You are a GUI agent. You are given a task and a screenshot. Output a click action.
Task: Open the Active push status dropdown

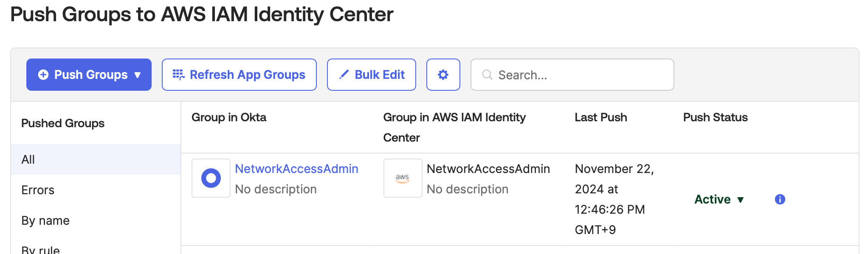pyautogui.click(x=719, y=199)
